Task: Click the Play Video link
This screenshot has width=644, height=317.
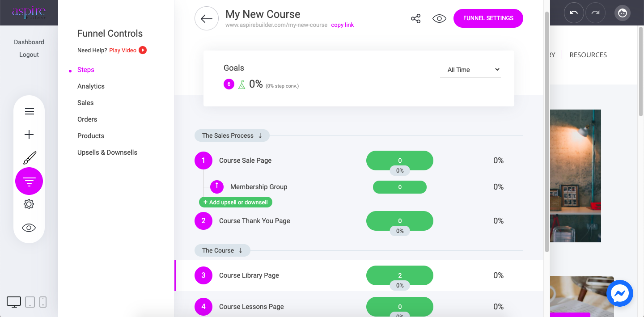Action: point(123,50)
